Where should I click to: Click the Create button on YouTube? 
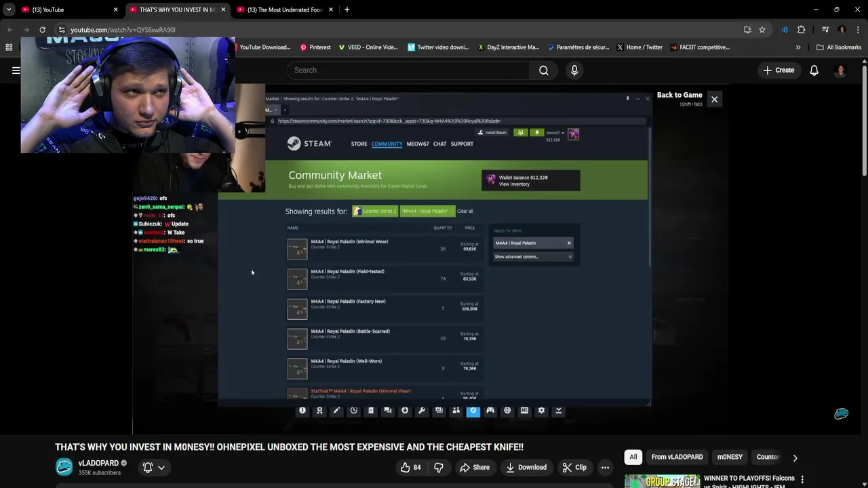(778, 70)
